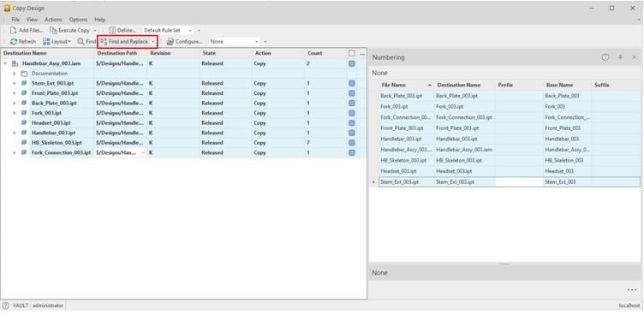Click the Base Name column header
Viewport: 644px width, 314px height.
(567, 85)
